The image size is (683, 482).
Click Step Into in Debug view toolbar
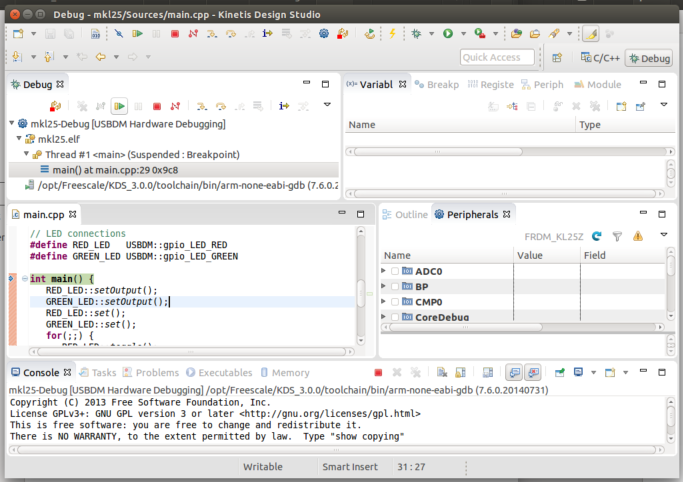tap(201, 106)
